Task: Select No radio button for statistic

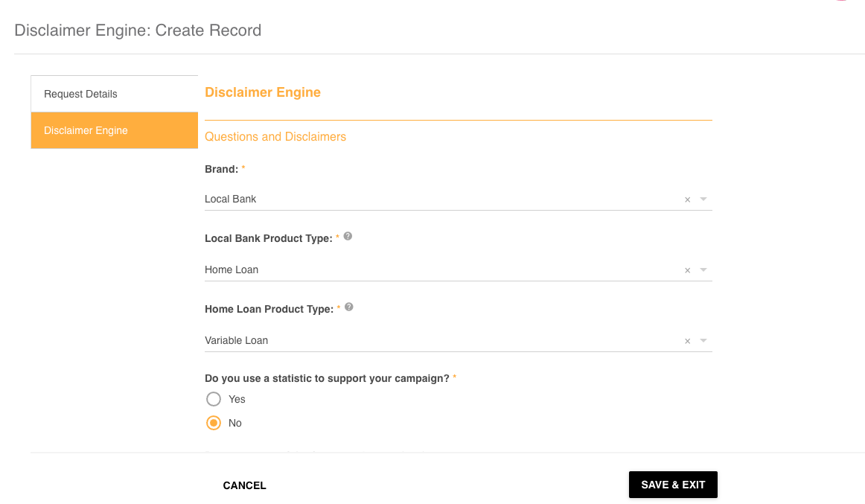Action: click(x=214, y=423)
